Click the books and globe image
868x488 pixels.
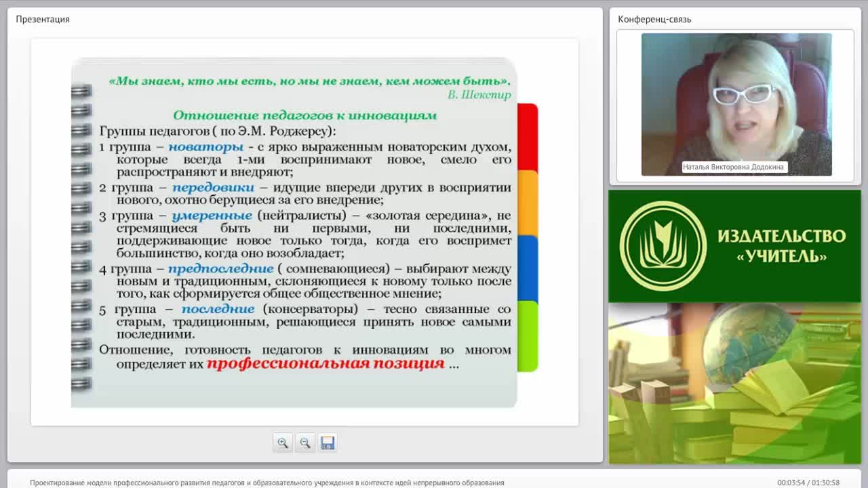(734, 384)
